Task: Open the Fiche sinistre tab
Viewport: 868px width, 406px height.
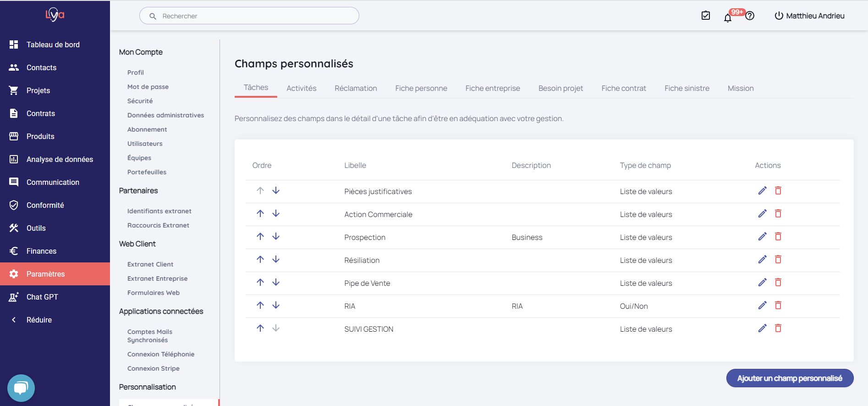Action: tap(687, 88)
